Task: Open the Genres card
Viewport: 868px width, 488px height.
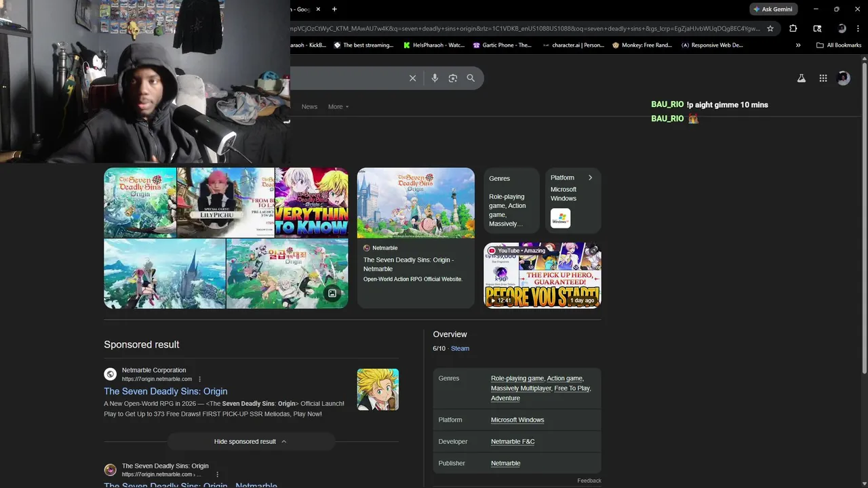Action: pyautogui.click(x=511, y=201)
